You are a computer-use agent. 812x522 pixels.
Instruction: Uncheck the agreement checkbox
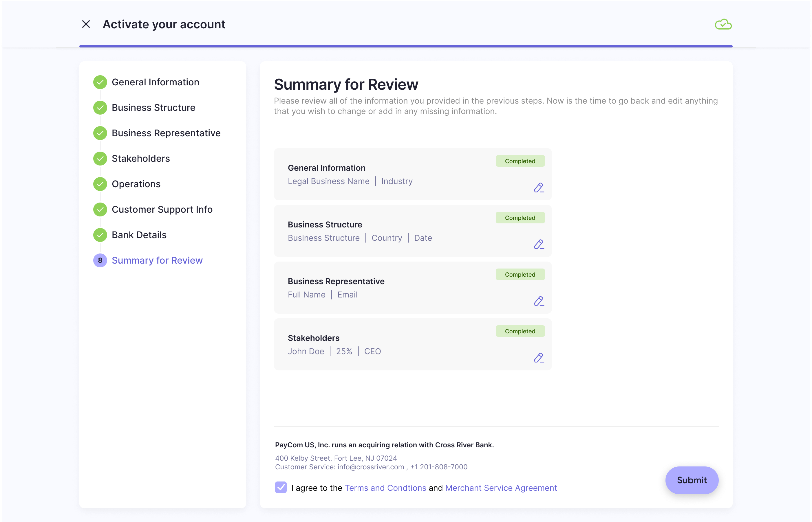pos(281,488)
